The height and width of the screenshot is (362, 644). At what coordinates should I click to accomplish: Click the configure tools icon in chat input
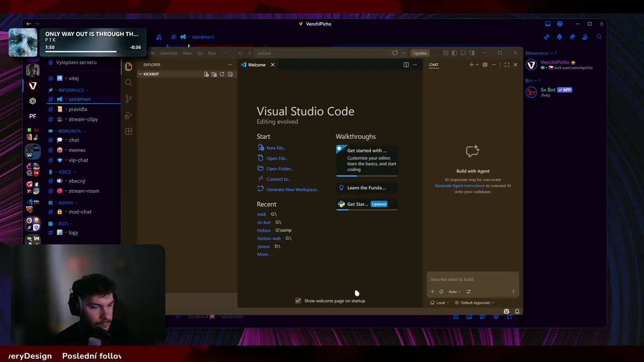tap(469, 292)
